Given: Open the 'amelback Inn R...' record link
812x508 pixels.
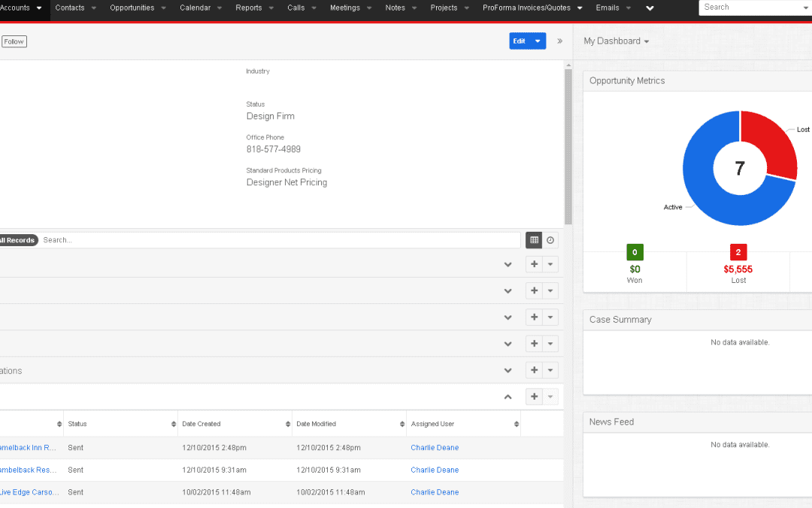Looking at the screenshot, I should pos(28,448).
